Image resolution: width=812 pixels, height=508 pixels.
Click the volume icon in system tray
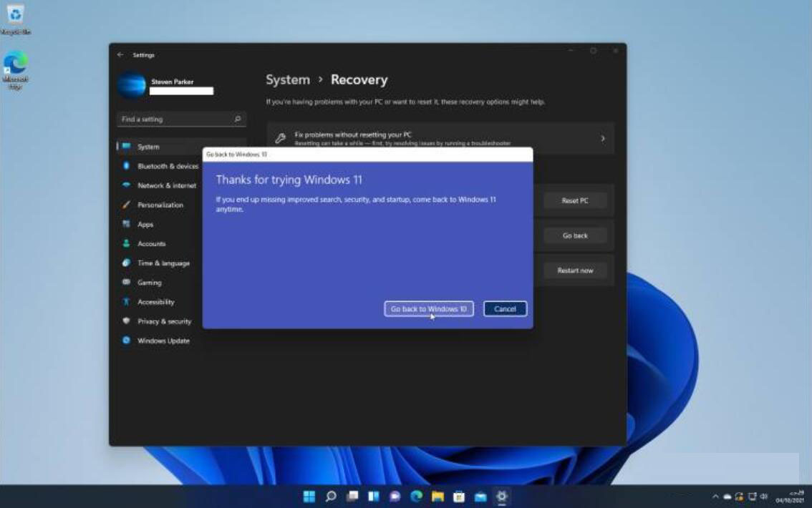click(763, 496)
